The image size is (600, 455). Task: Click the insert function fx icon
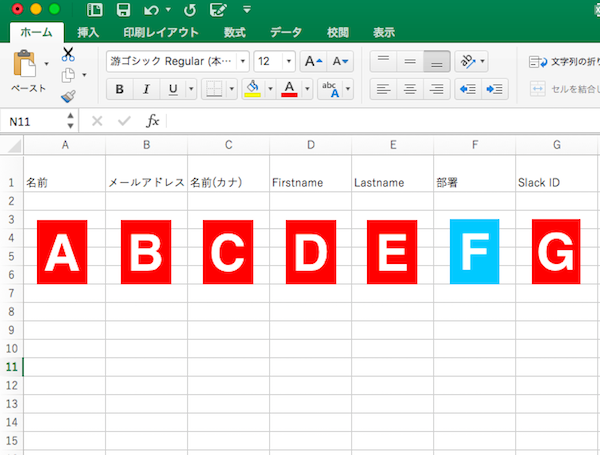pos(153,121)
